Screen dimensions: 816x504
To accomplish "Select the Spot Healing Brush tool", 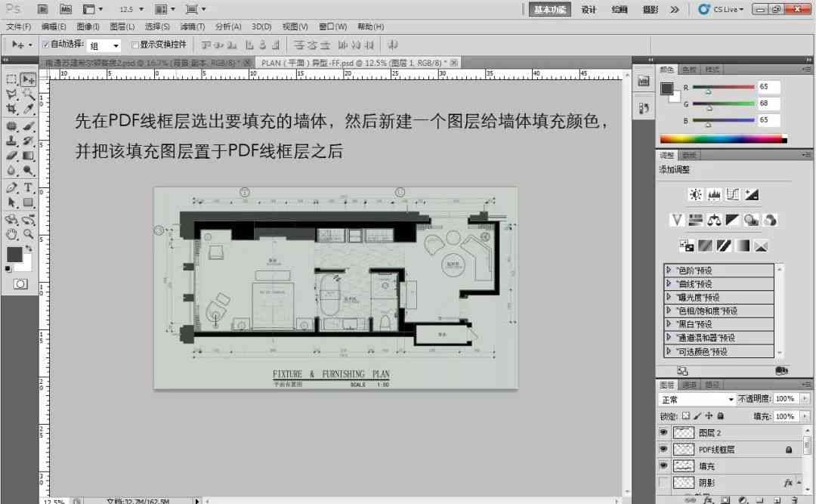I will point(11,126).
